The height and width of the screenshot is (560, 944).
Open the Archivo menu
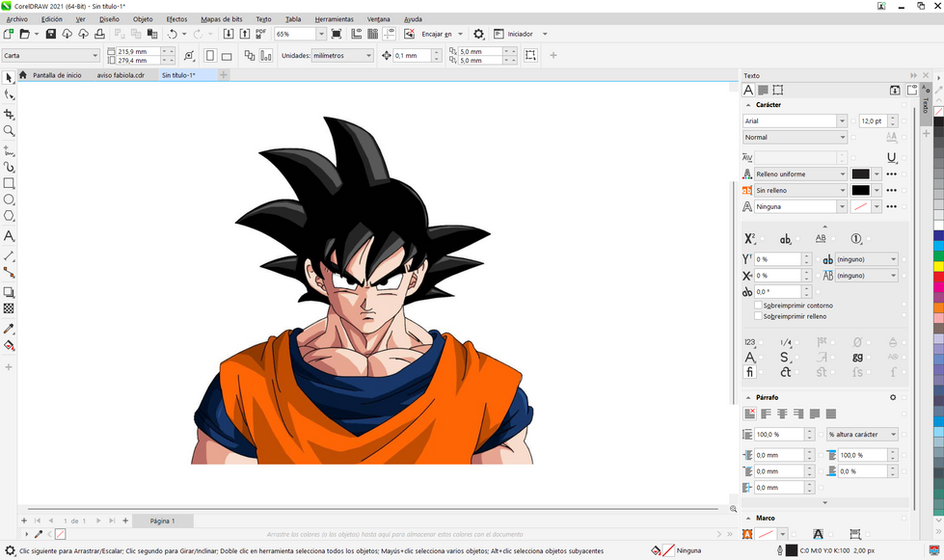point(16,19)
